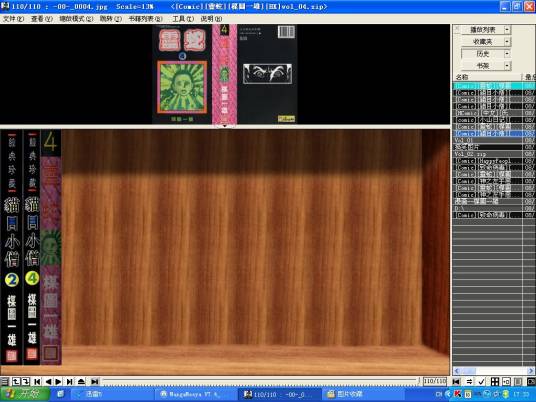Close the side list panel with its small X
The width and height of the screenshot is (536, 402).
pyautogui.click(x=457, y=29)
